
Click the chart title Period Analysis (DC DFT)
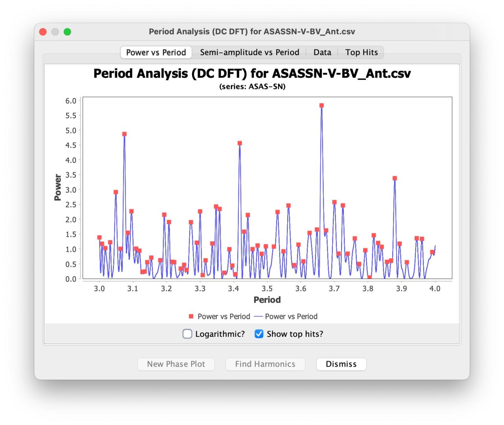(252, 74)
